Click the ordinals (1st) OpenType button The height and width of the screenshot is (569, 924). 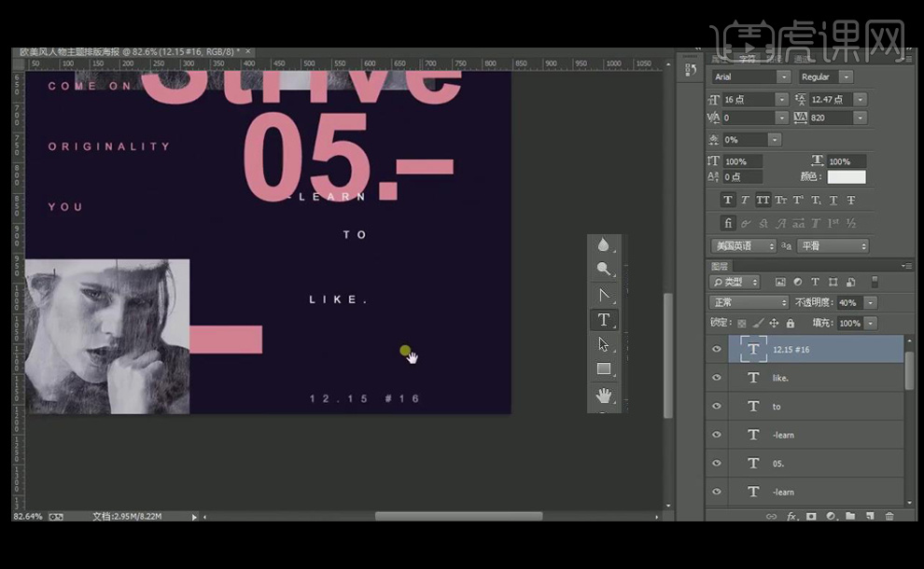[833, 223]
